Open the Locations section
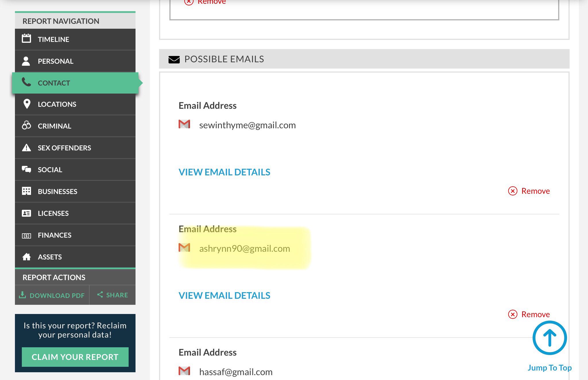 [75, 104]
